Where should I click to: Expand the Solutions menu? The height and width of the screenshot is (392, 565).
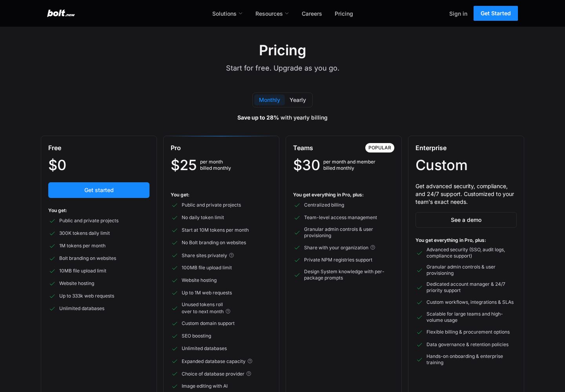[x=227, y=14]
